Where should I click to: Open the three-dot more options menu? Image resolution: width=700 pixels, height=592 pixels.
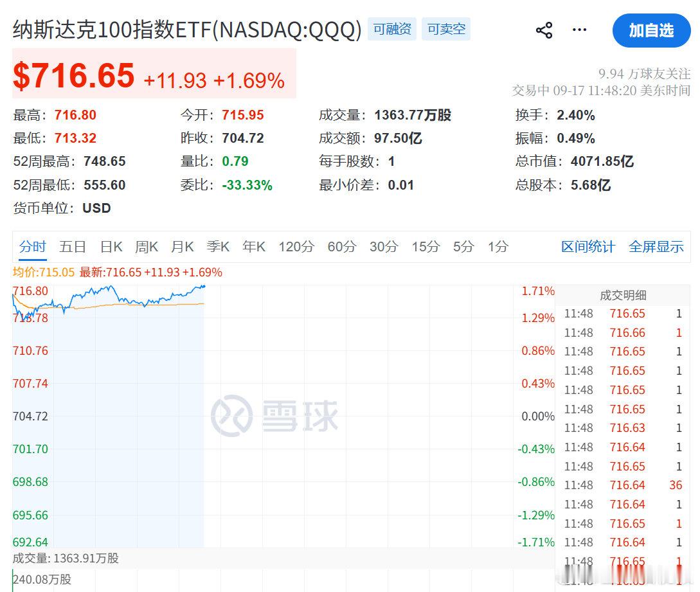point(579,30)
